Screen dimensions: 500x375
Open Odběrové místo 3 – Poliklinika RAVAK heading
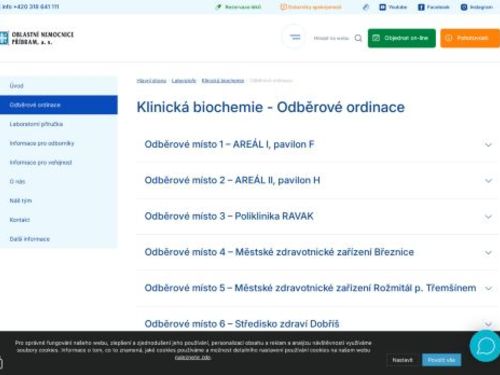point(229,216)
